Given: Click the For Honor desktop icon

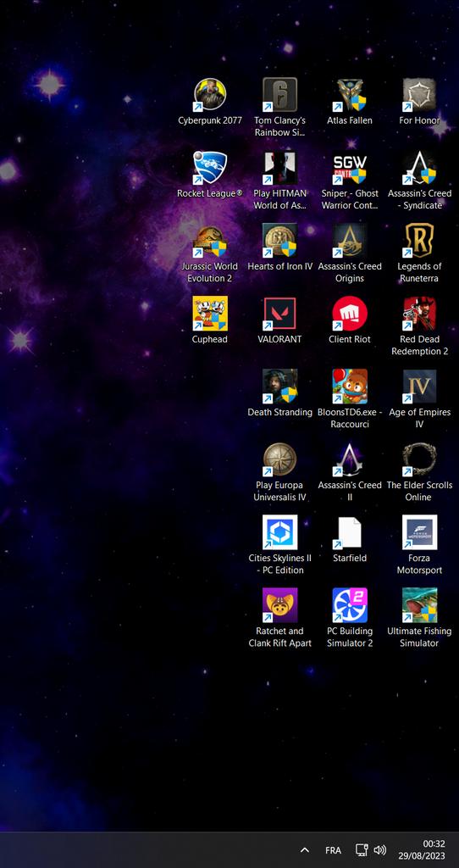Looking at the screenshot, I should pos(419,95).
